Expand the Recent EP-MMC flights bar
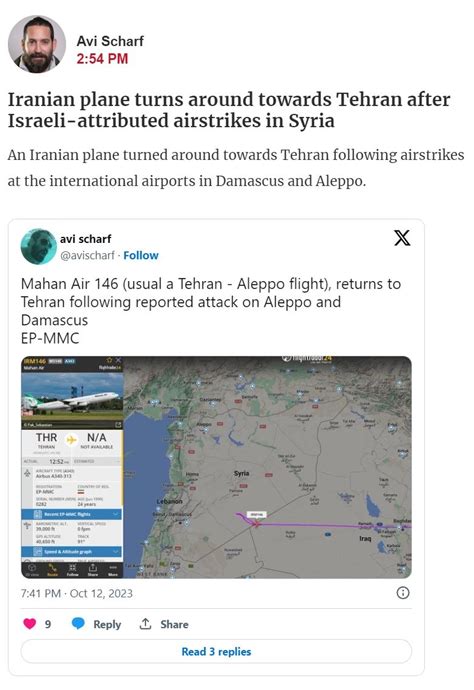The image size is (474, 690). point(72,514)
